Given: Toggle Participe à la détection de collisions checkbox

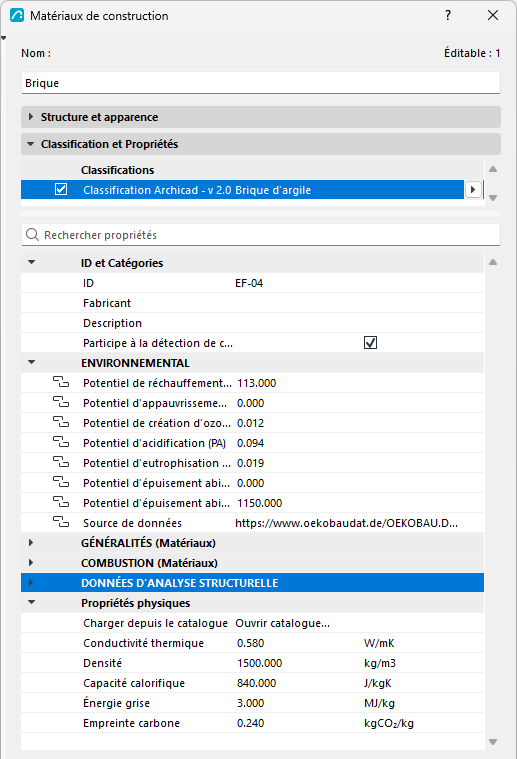Looking at the screenshot, I should 370,343.
